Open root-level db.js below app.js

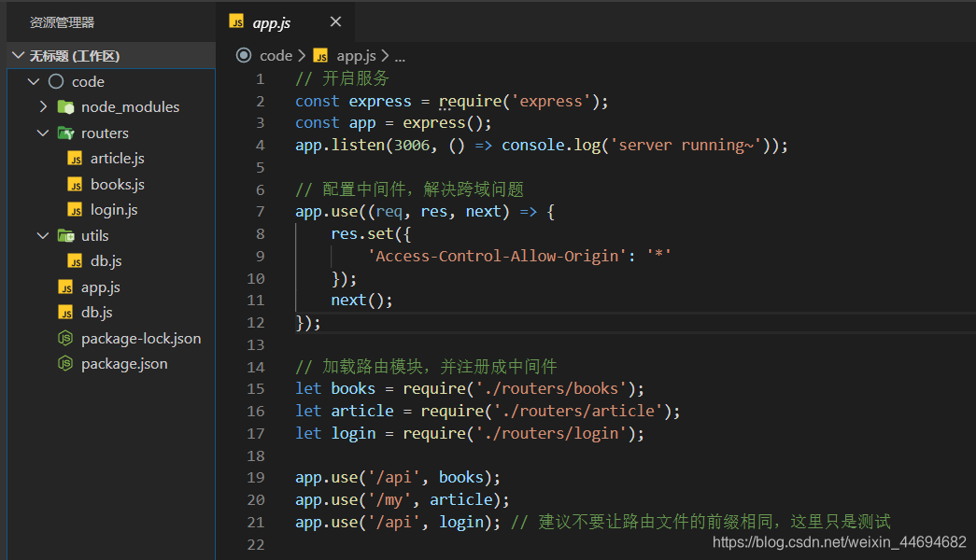(96, 313)
